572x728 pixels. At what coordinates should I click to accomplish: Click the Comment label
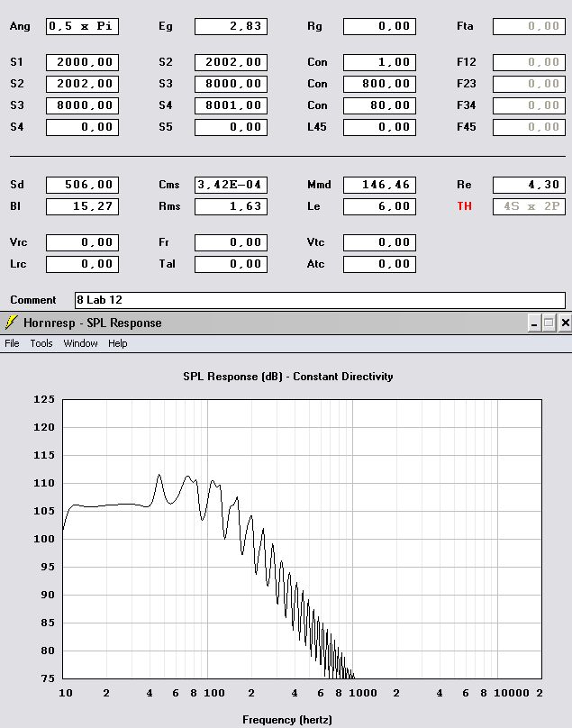pyautogui.click(x=33, y=300)
